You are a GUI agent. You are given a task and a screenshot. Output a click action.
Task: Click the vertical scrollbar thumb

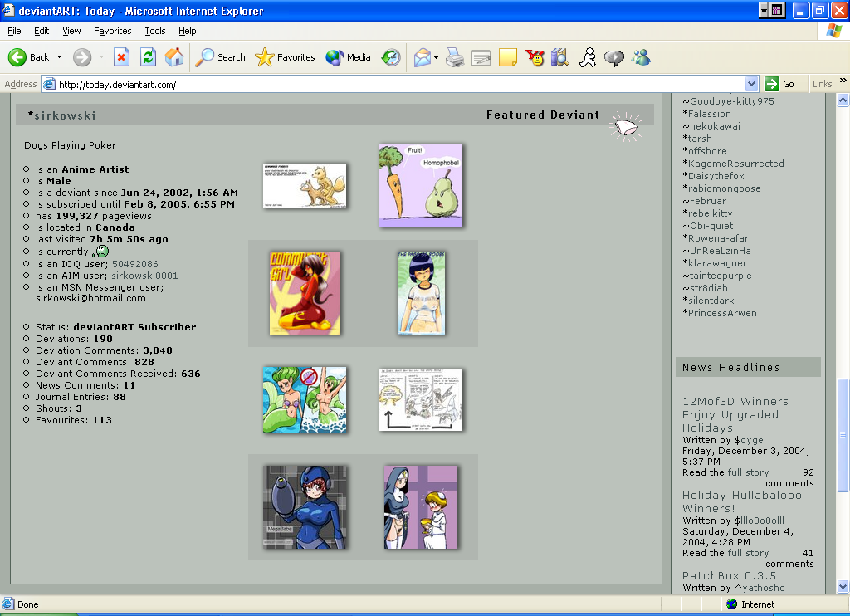click(x=843, y=435)
